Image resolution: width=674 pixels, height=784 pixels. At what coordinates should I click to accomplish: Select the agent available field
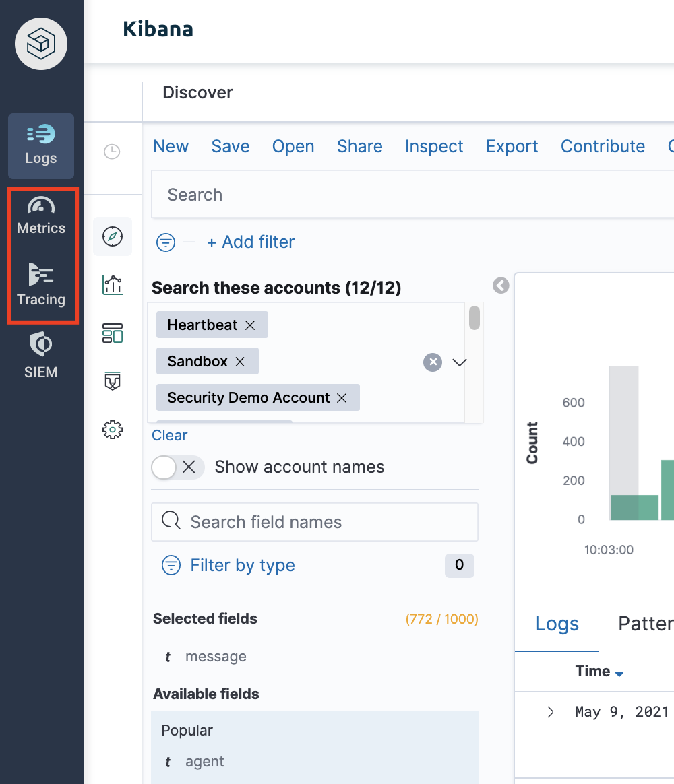205,762
